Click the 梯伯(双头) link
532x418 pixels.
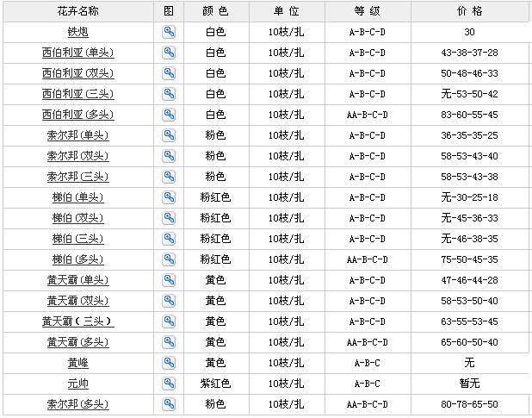[x=78, y=218]
